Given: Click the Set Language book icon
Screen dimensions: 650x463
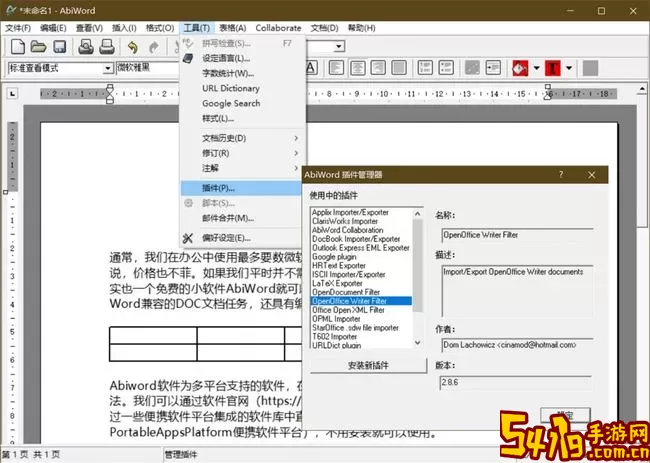Looking at the screenshot, I should coord(188,58).
